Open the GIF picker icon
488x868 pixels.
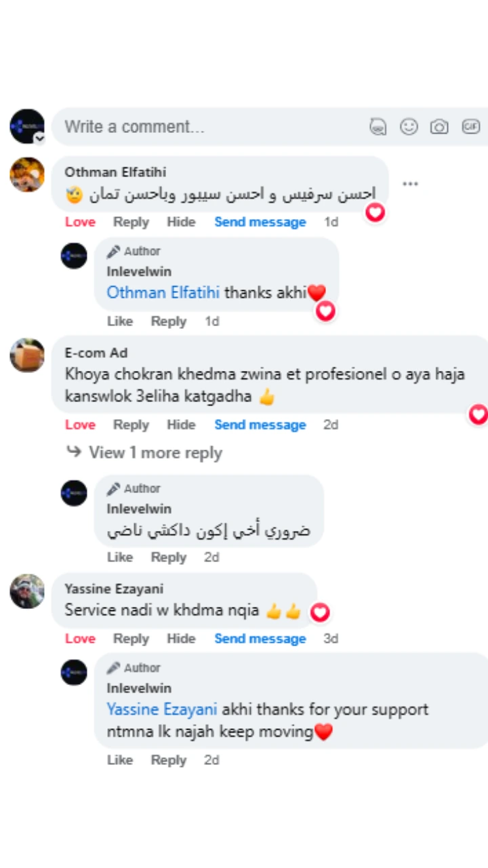coord(471,127)
